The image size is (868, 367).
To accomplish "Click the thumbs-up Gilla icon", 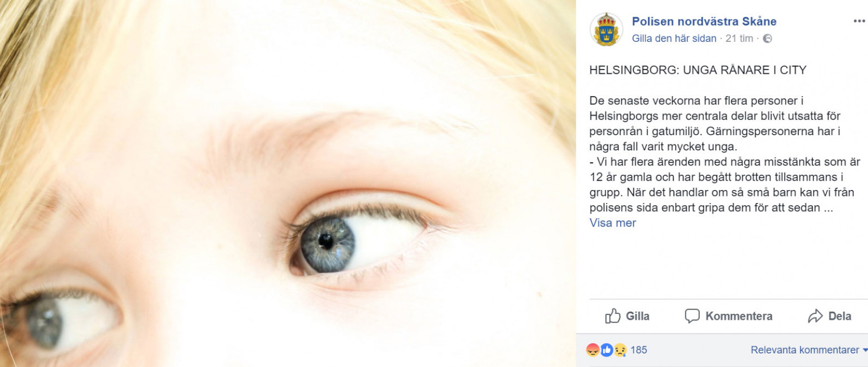I will point(612,316).
